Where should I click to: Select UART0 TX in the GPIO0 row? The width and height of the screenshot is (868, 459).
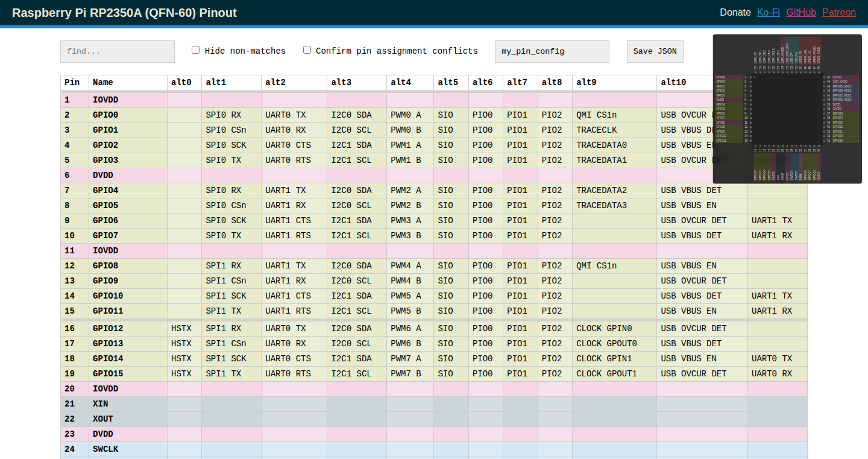click(x=294, y=115)
